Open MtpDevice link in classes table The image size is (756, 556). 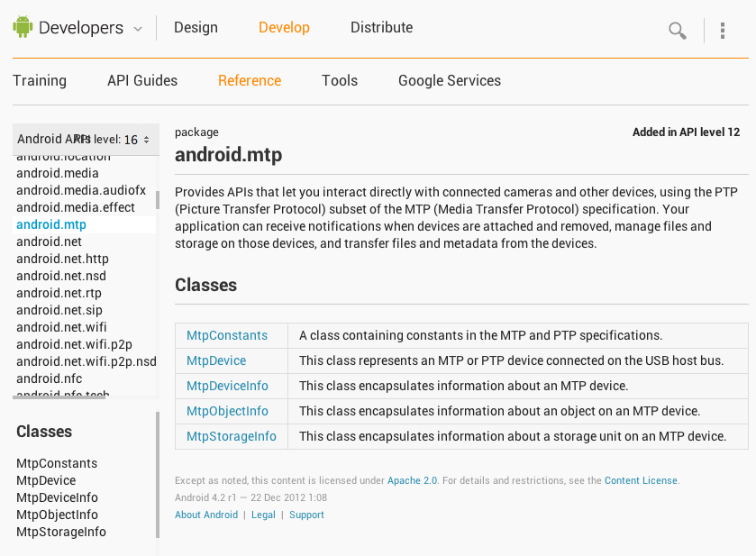tap(216, 360)
